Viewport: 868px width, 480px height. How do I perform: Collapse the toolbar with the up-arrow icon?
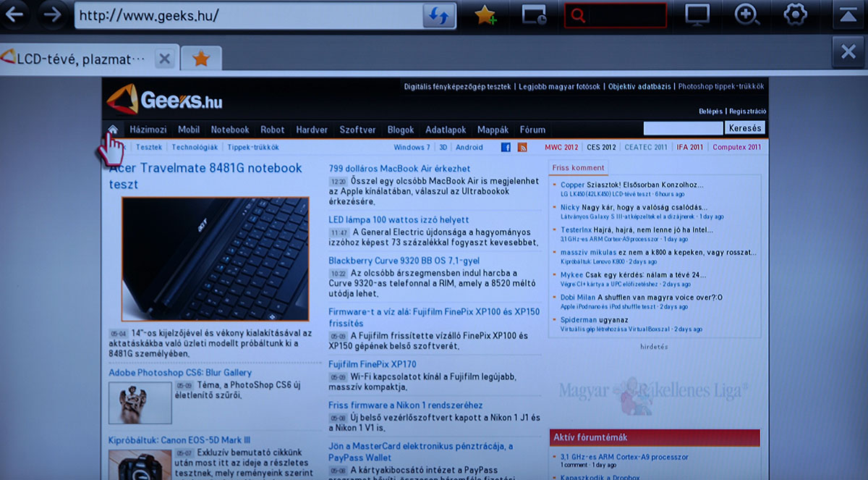click(849, 15)
